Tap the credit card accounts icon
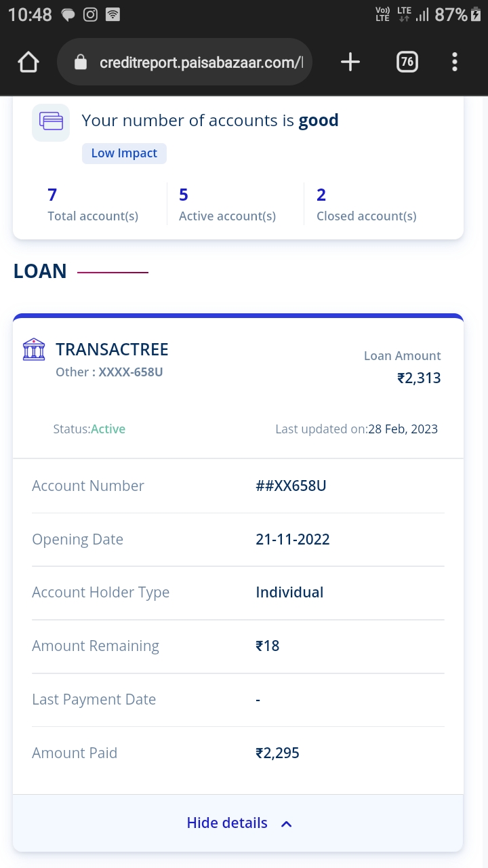 click(x=51, y=122)
